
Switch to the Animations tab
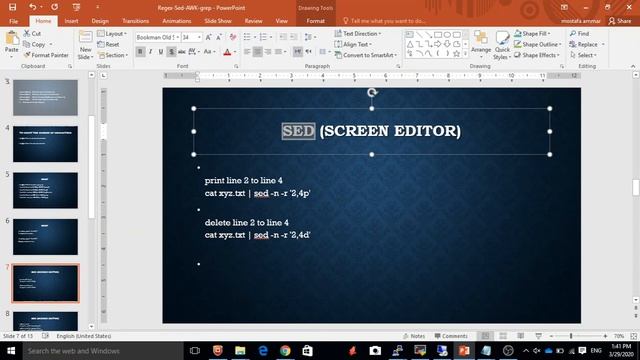(177, 21)
